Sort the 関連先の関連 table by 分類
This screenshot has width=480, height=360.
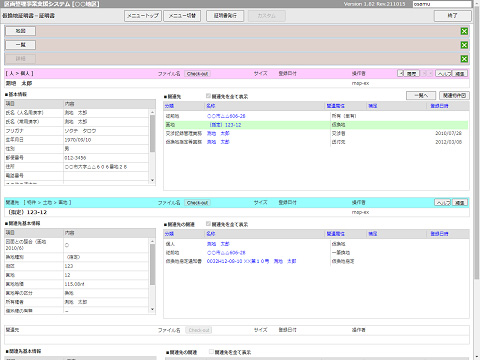pyautogui.click(x=169, y=234)
